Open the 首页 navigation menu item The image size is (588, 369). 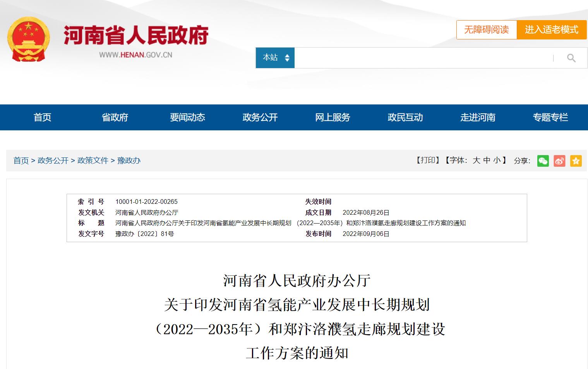tap(42, 117)
